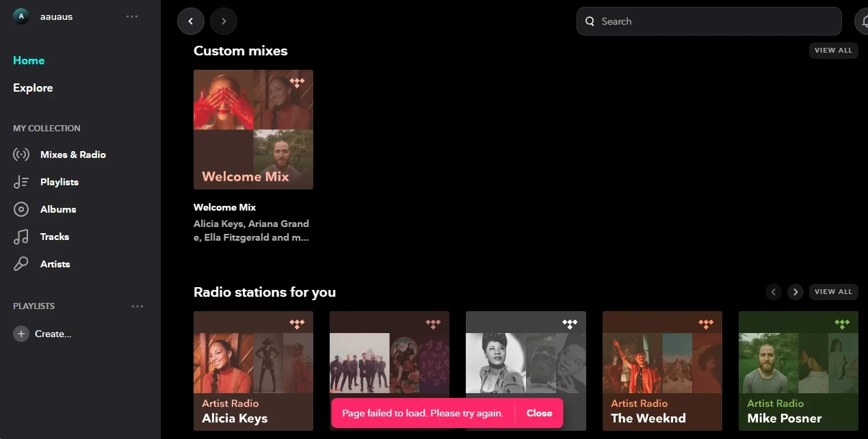Click the plus icon to create playlist
This screenshot has width=868, height=439.
pos(21,334)
